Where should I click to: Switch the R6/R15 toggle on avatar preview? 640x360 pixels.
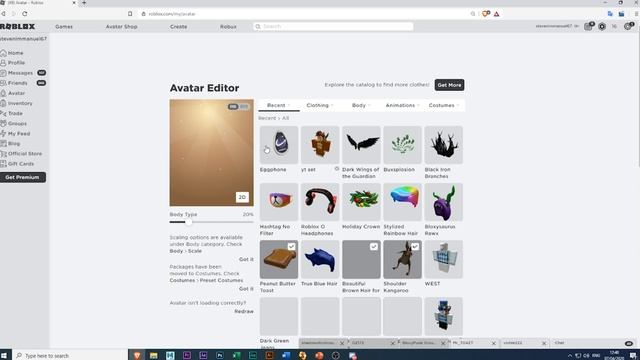click(x=238, y=107)
